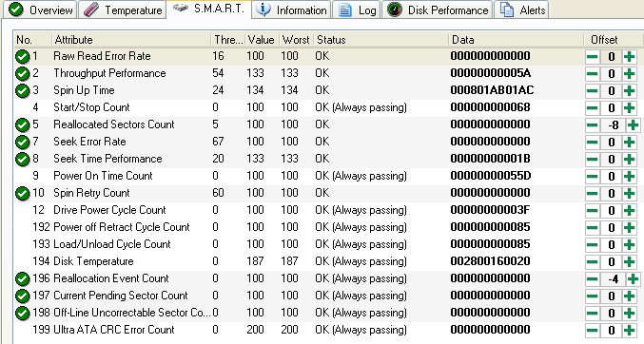Increase offset for Ultra ATA CRC Error Count
This screenshot has height=344, width=644.
tap(629, 331)
